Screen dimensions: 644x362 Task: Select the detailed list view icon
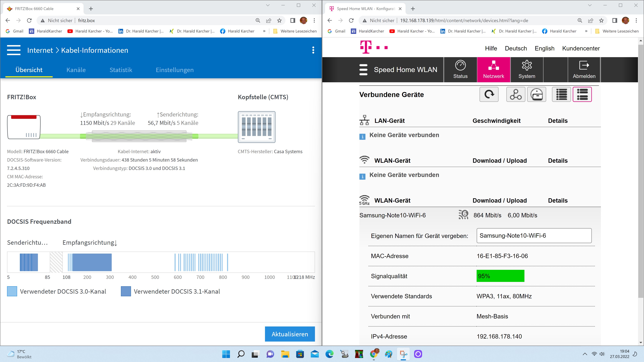582,94
